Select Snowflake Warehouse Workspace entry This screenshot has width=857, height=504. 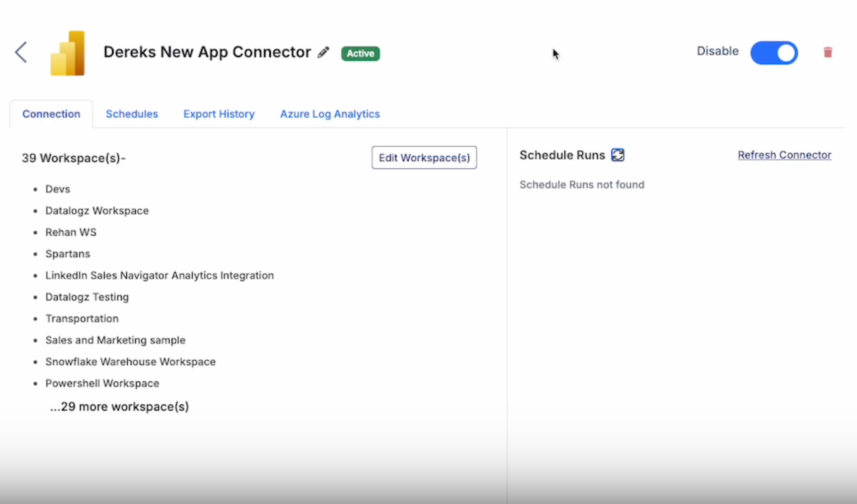(x=130, y=362)
